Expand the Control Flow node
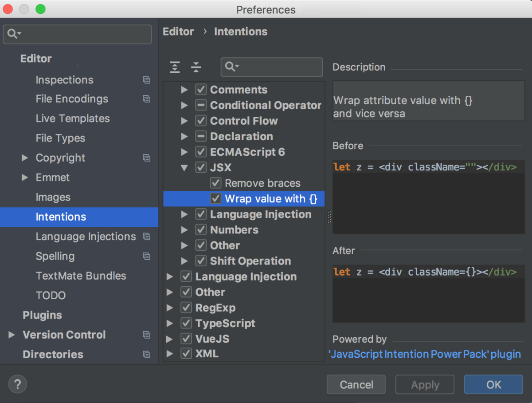Viewport: 532px width, 403px height. click(184, 121)
